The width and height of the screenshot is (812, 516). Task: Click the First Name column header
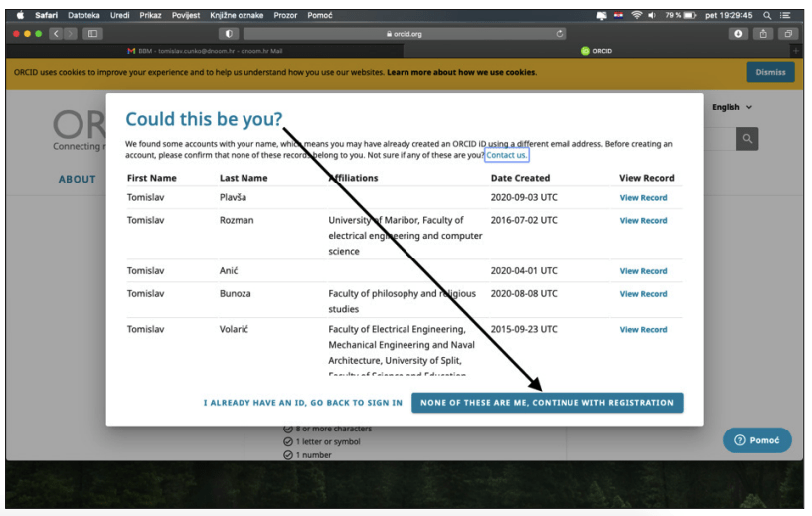coord(152,178)
